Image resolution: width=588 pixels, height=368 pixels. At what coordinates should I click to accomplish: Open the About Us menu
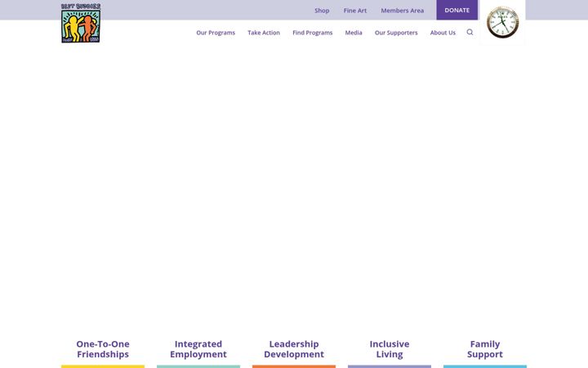pyautogui.click(x=443, y=33)
